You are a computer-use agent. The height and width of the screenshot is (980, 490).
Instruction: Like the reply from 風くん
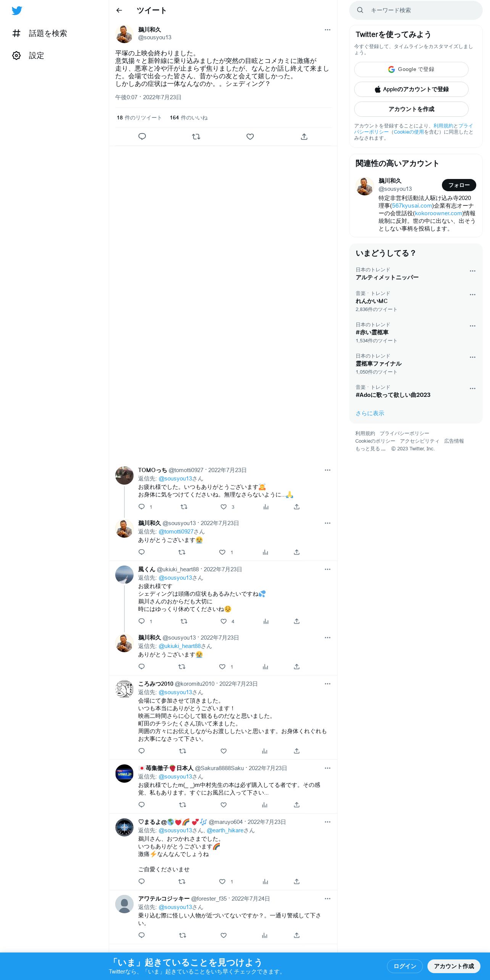[x=224, y=621]
